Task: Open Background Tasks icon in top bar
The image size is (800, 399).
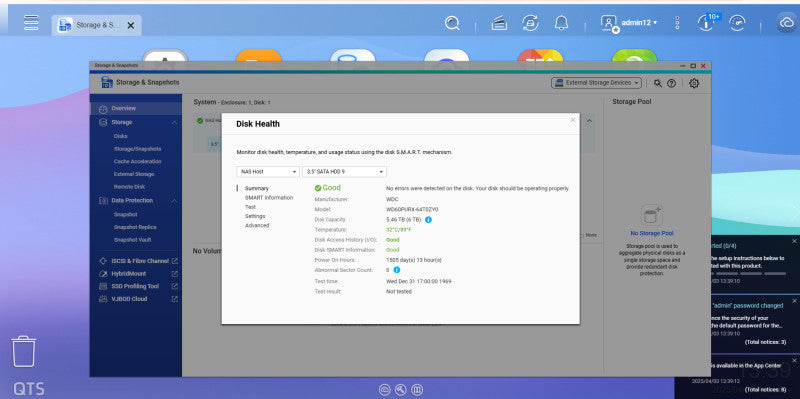Action: [x=499, y=23]
